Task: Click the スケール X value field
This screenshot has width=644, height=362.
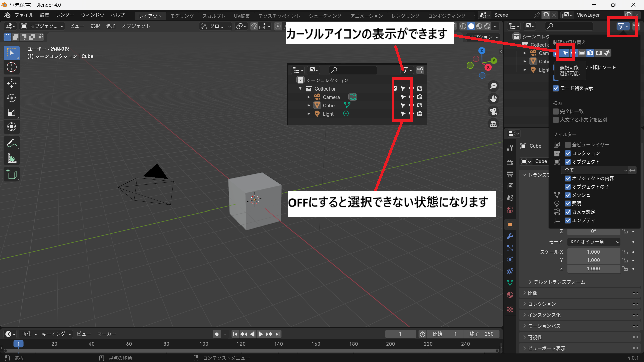Action: click(593, 252)
